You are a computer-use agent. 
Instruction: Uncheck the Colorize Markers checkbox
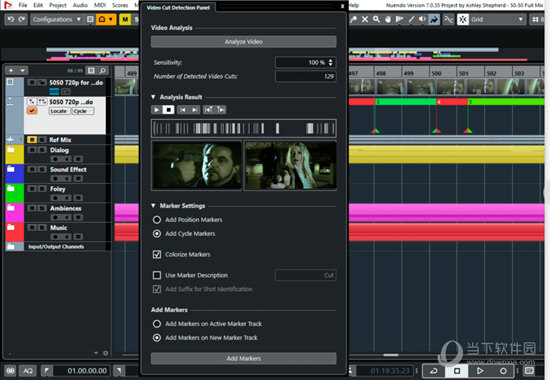pos(157,254)
